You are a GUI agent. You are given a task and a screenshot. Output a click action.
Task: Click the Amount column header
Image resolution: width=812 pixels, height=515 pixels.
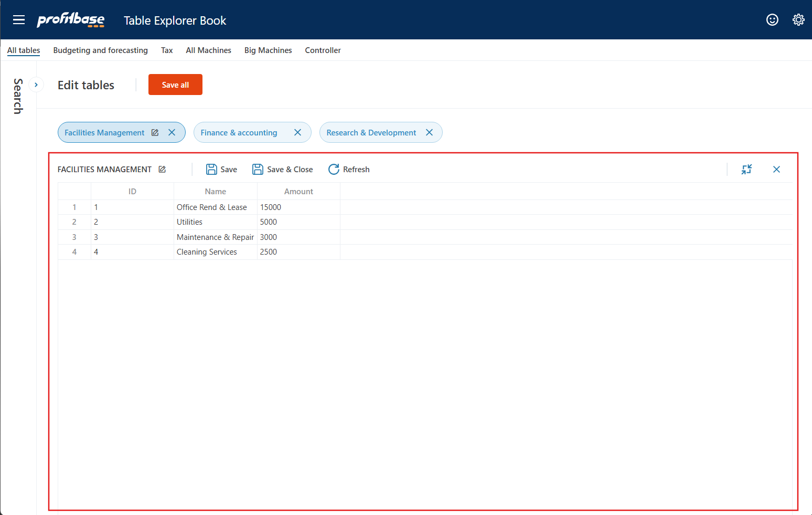[298, 192]
